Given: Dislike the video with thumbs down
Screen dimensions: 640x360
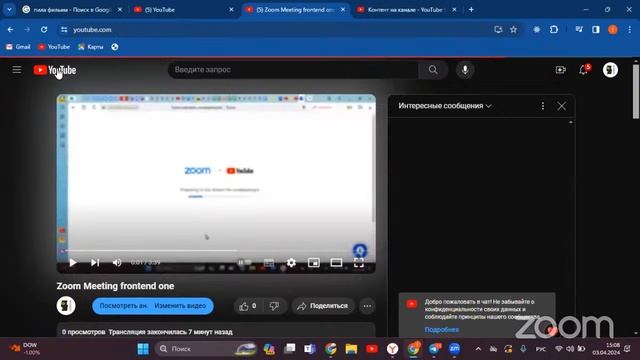Looking at the screenshot, I should 274,306.
